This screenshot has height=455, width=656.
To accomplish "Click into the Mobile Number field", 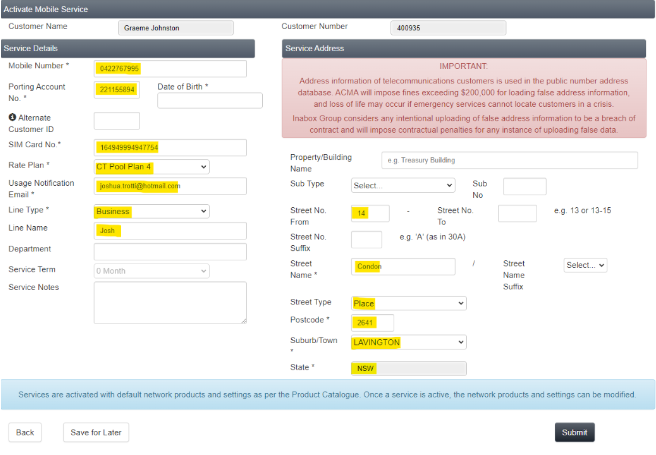I will coord(169,69).
